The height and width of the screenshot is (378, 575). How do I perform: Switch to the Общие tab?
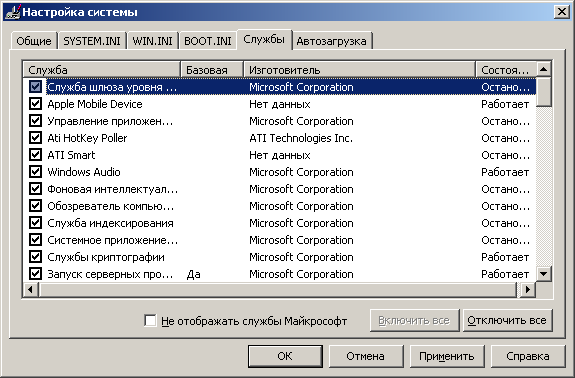34,41
